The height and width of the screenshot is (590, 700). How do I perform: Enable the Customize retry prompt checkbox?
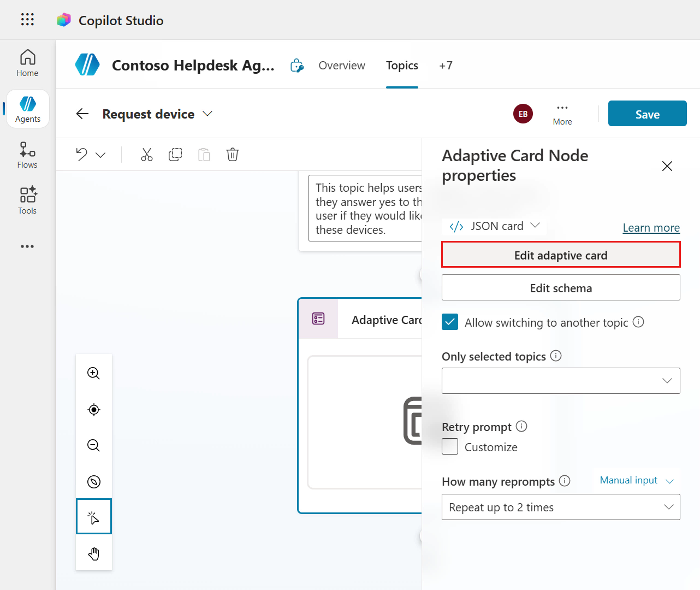pyautogui.click(x=450, y=447)
